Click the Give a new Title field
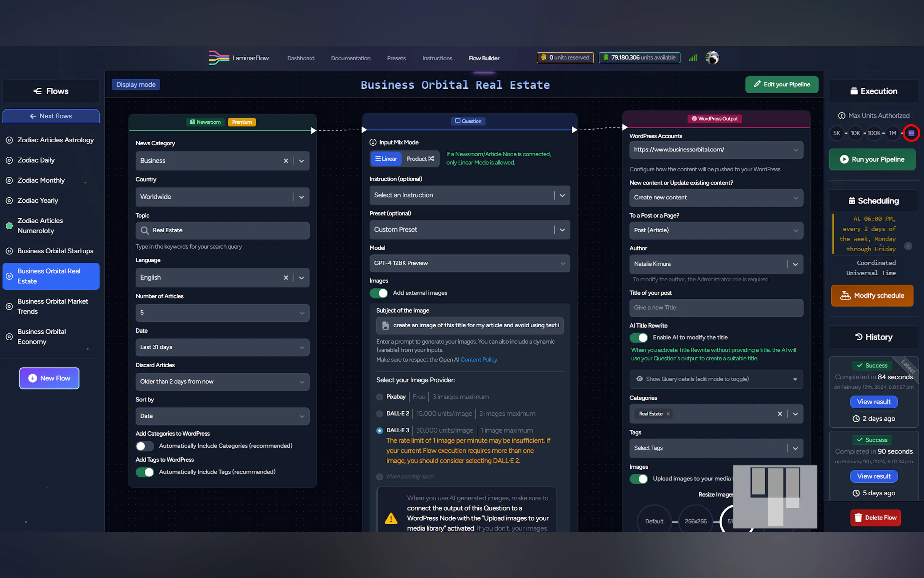 716,308
